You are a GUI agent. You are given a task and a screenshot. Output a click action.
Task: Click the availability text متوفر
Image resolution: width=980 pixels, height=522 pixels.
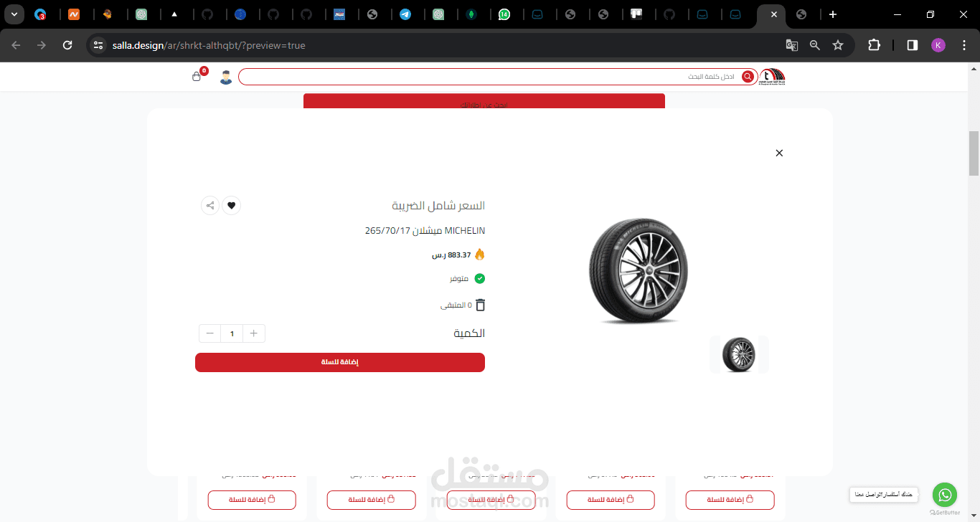pos(459,278)
